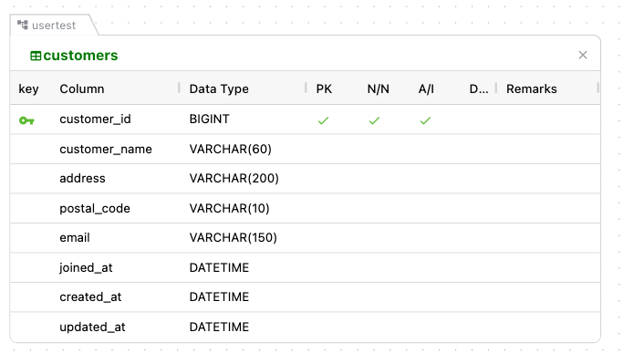Click the Column header
The image size is (623, 364).
(82, 88)
